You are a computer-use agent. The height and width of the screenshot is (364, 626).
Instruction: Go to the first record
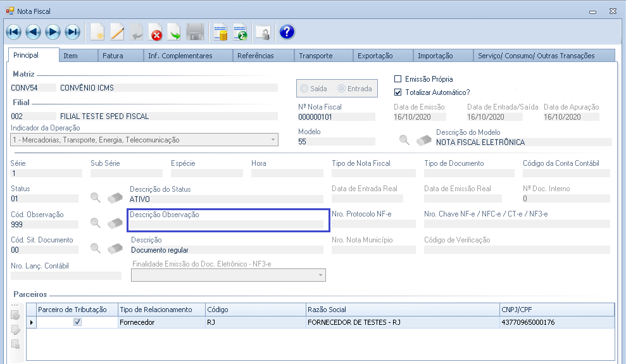(14, 32)
